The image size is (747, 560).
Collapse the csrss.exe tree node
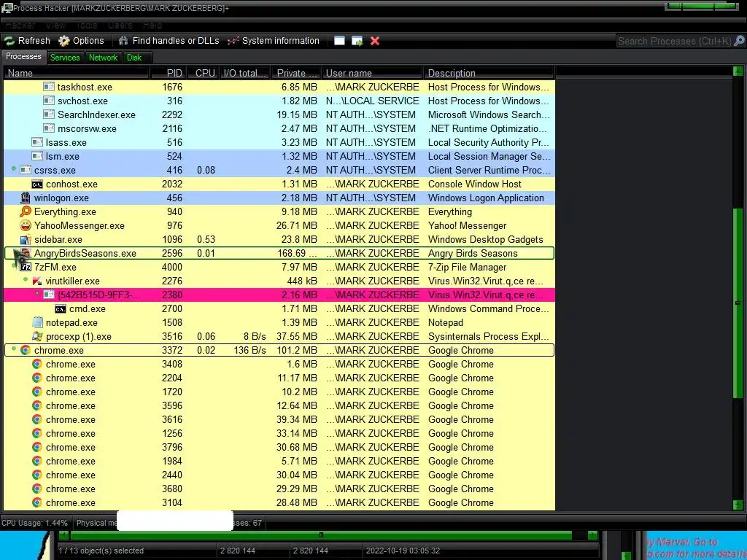point(14,168)
